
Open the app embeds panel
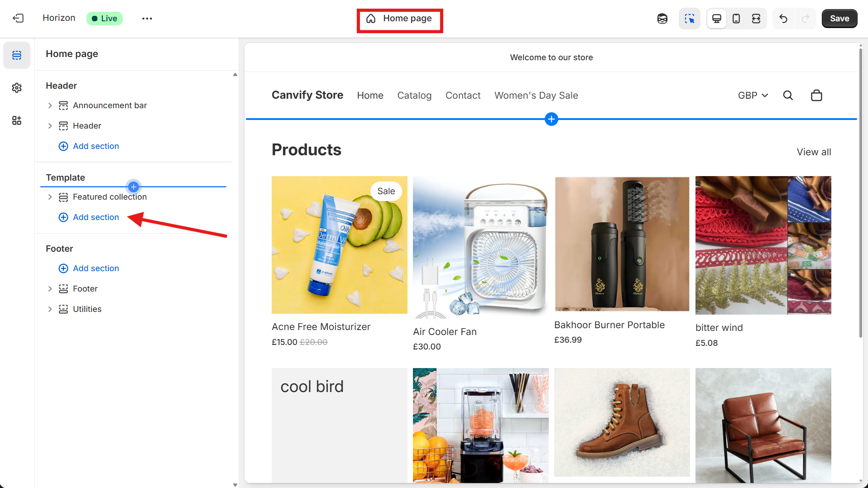point(16,120)
